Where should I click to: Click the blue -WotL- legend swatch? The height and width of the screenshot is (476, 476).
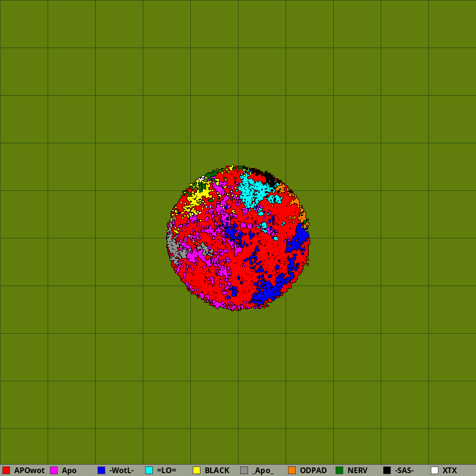101,470
